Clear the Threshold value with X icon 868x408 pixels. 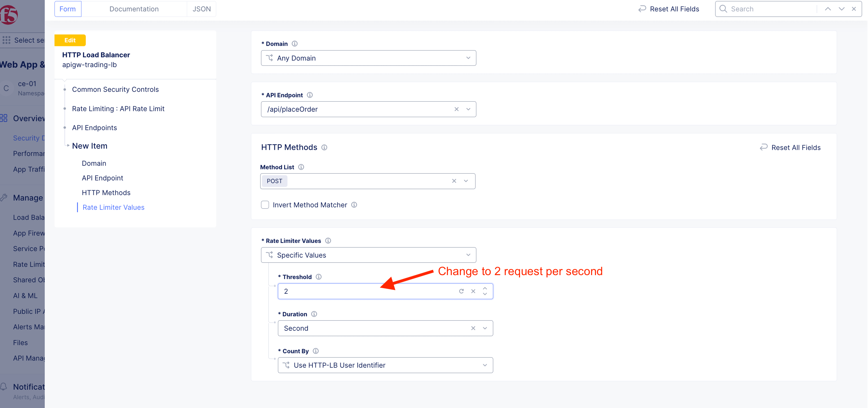[x=473, y=291]
